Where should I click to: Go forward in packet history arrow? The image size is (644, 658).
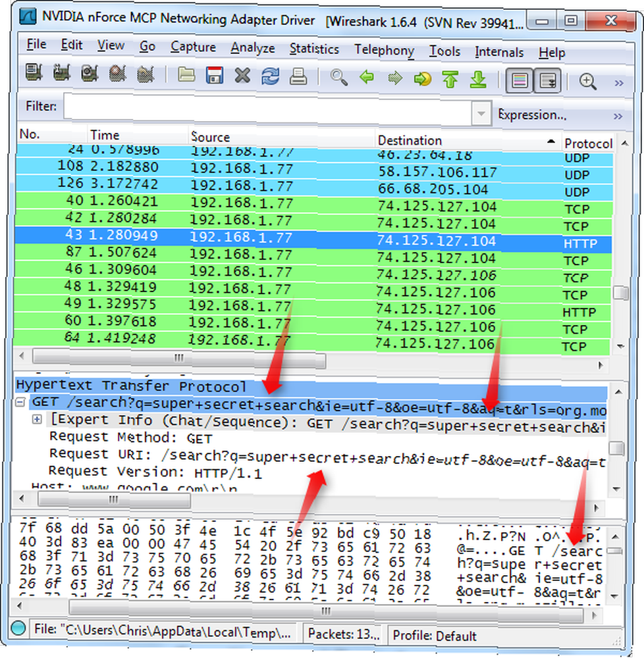click(394, 78)
